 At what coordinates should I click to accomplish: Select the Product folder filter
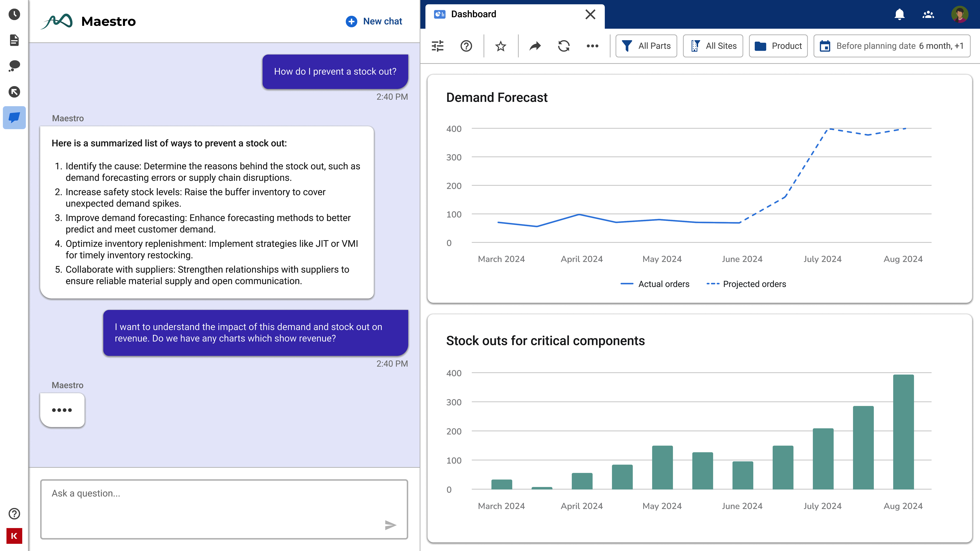click(x=778, y=46)
